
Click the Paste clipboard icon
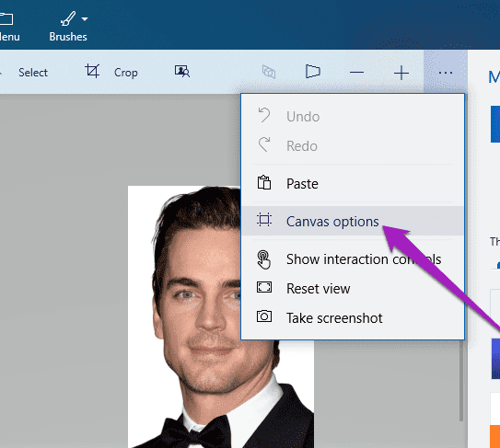point(264,182)
